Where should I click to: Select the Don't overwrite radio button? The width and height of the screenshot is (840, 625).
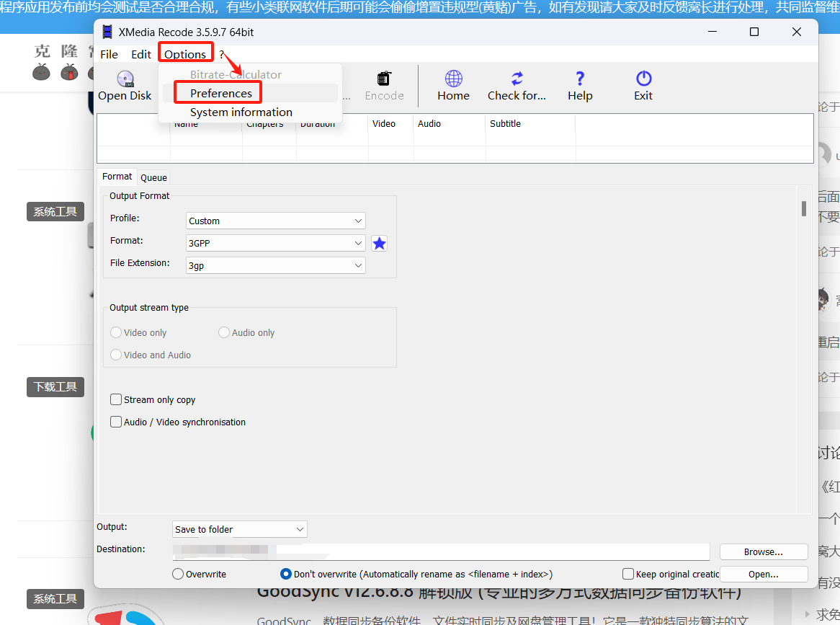(x=286, y=574)
